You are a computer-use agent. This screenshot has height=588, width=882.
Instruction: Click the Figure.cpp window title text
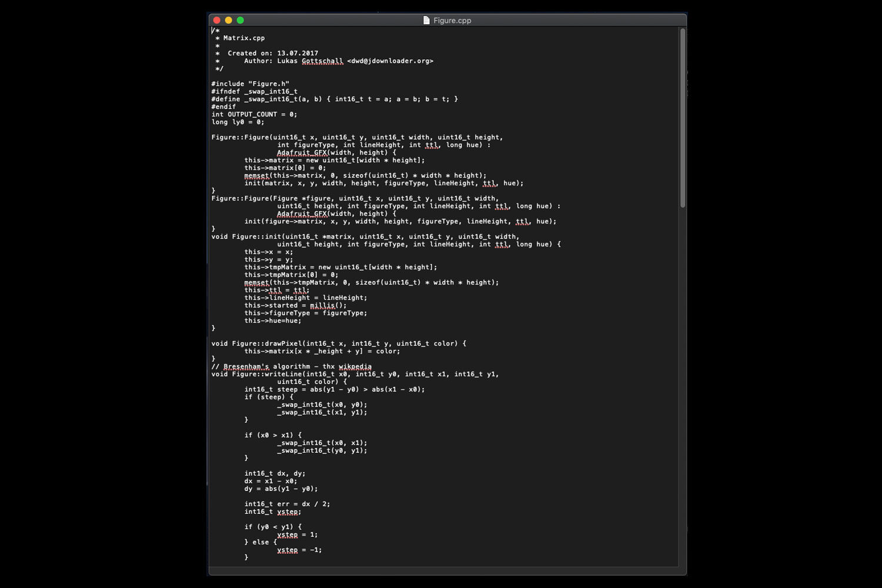pos(452,20)
